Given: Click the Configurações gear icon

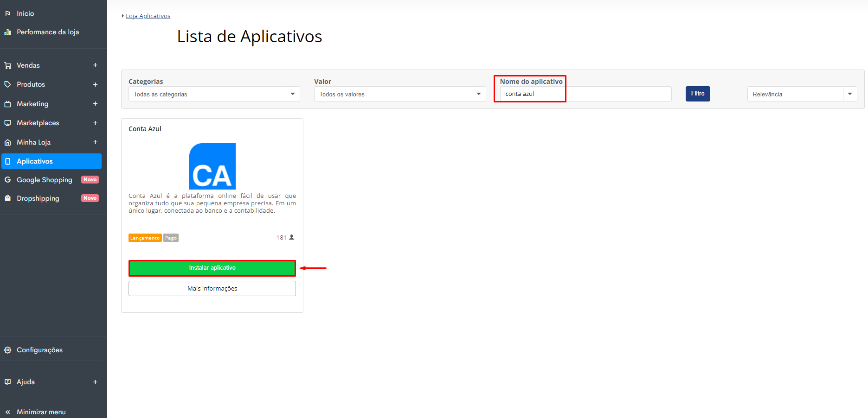Looking at the screenshot, I should 8,350.
